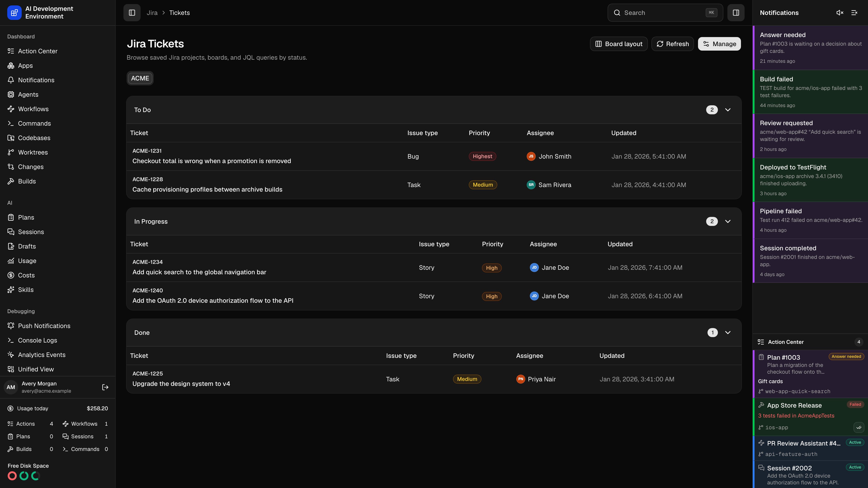The width and height of the screenshot is (868, 488).
Task: Click the Manage button
Action: click(719, 44)
